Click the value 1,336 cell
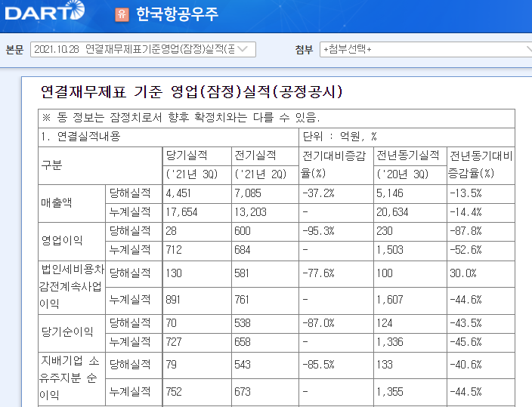The width and height of the screenshot is (532, 407). [410, 343]
